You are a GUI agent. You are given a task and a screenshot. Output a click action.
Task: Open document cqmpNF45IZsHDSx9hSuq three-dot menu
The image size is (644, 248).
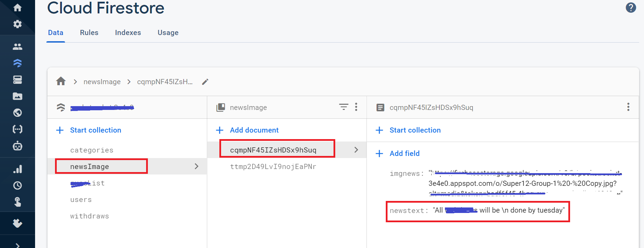click(628, 107)
